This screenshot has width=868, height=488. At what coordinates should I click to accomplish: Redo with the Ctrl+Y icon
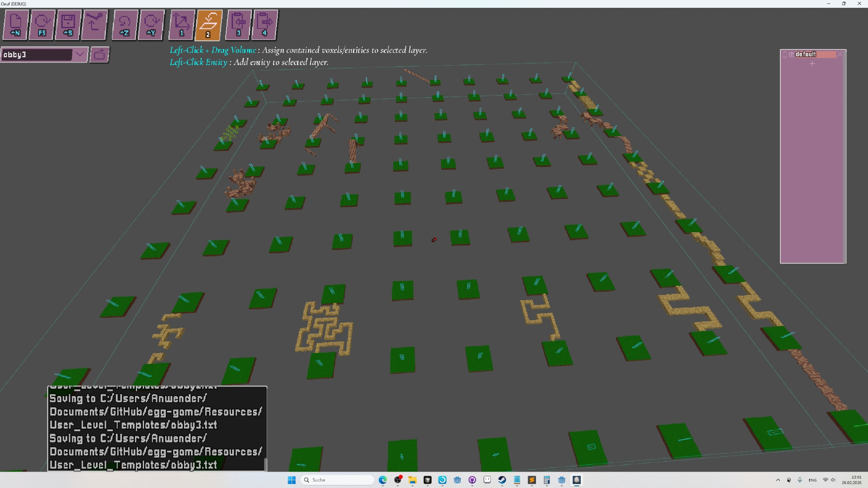click(151, 25)
